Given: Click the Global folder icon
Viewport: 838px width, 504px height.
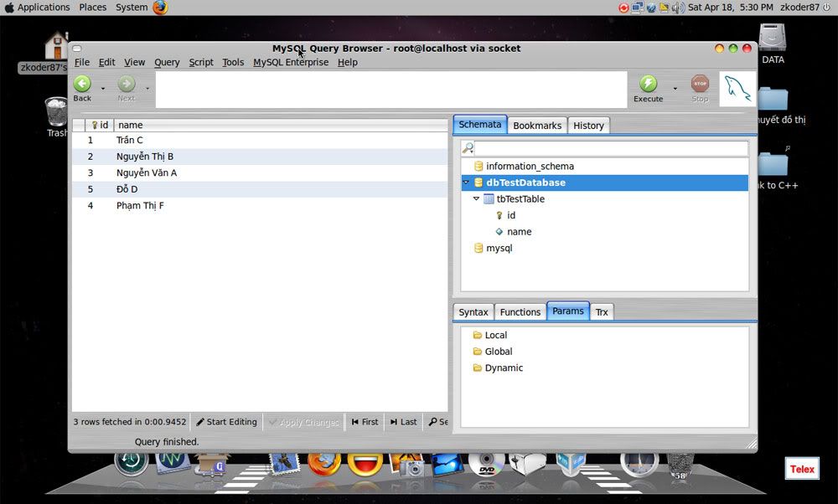Looking at the screenshot, I should coord(478,352).
